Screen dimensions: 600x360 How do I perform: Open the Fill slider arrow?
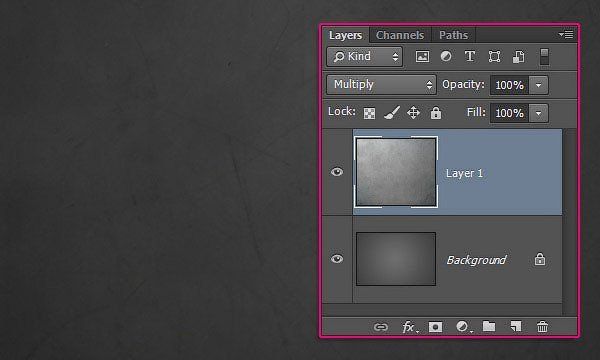click(538, 113)
